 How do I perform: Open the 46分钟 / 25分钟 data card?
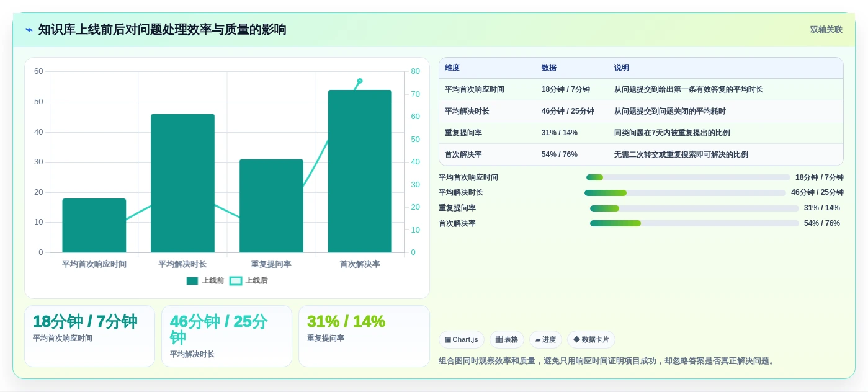point(226,336)
